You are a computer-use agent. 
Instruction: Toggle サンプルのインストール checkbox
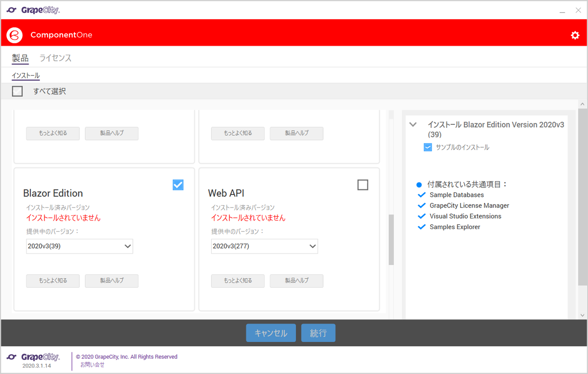click(428, 147)
